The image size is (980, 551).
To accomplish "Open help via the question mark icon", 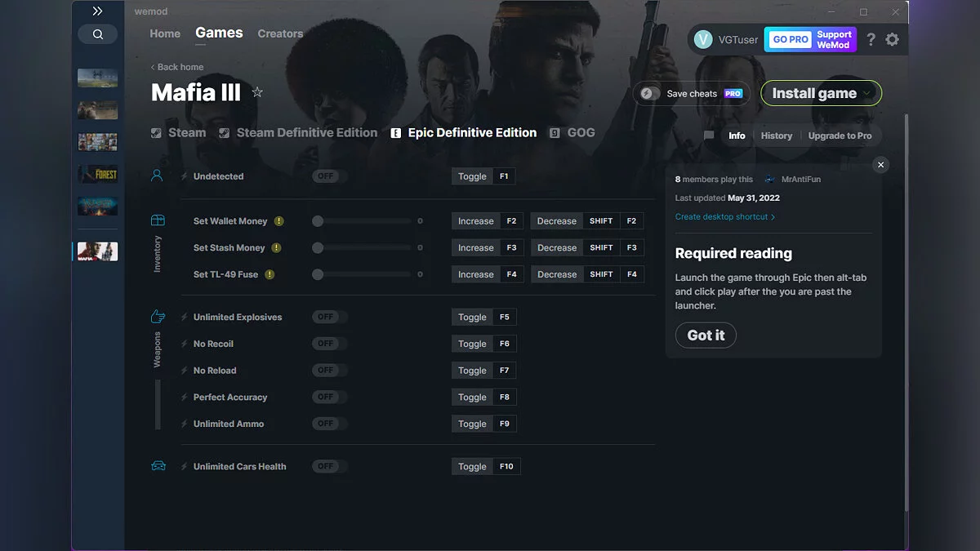I will (x=870, y=38).
